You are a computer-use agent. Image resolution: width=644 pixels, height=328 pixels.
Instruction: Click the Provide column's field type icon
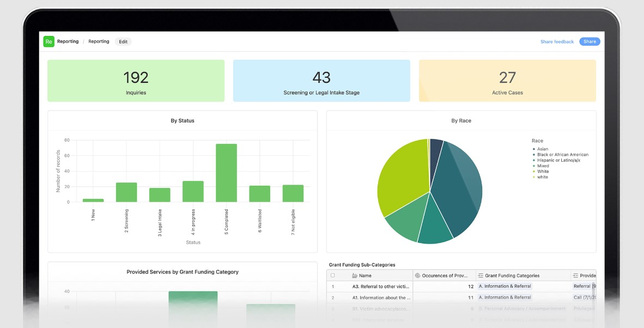[x=575, y=276]
